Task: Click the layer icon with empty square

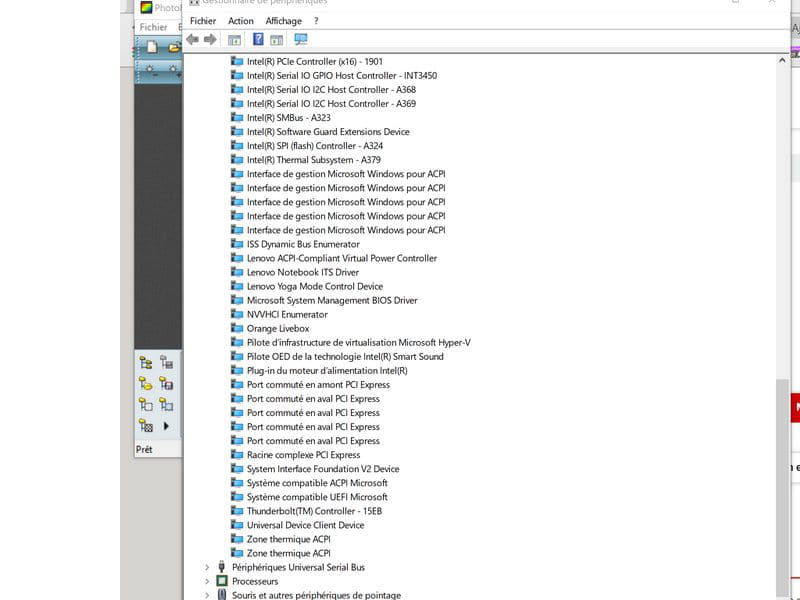Action: tap(146, 405)
